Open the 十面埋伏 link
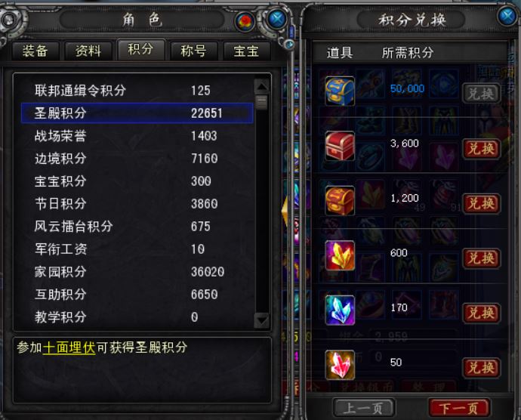521x420 pixels. 69,347
